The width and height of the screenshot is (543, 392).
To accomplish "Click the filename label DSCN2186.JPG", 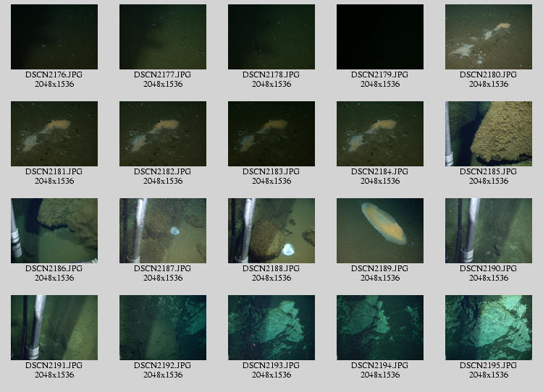I will click(x=54, y=268).
